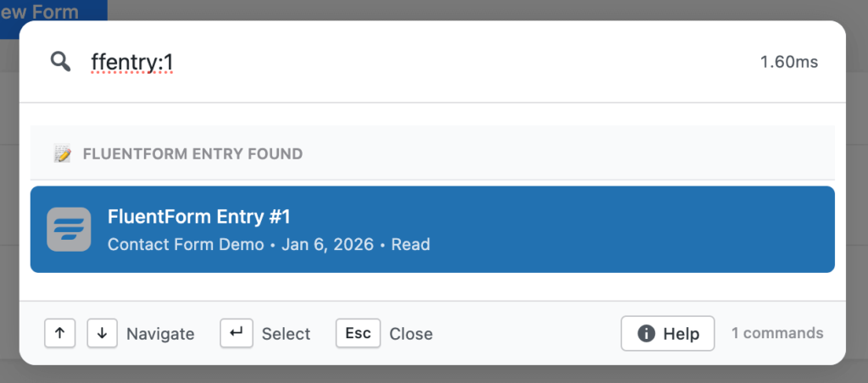Click the magnifying glass search icon
The width and height of the screenshot is (868, 383).
pos(60,62)
